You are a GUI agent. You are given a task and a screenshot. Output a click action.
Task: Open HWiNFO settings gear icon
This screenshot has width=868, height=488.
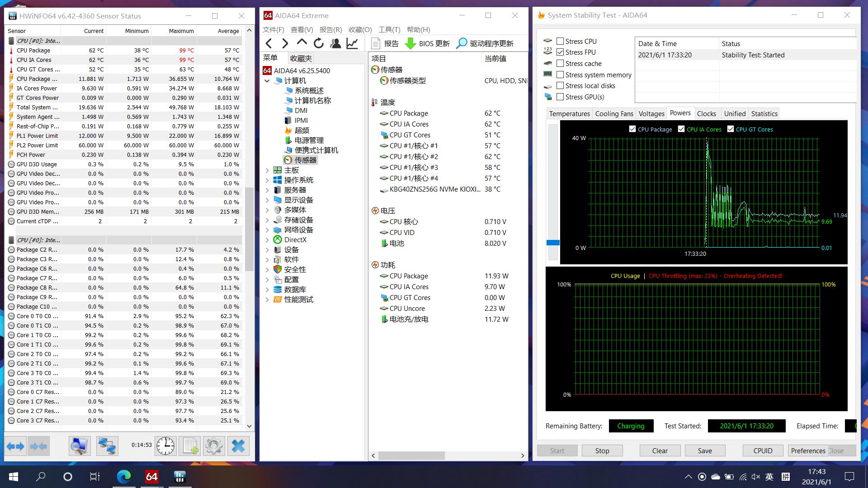[x=213, y=446]
